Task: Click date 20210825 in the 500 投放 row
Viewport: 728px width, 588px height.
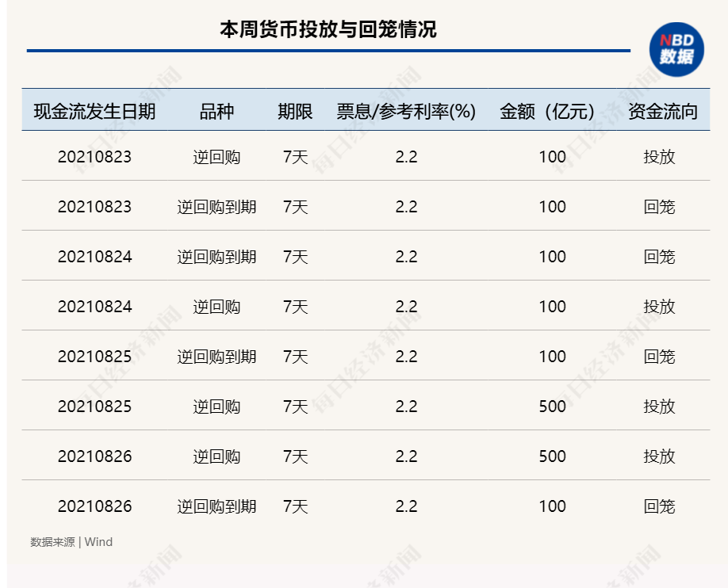Action: pos(94,407)
